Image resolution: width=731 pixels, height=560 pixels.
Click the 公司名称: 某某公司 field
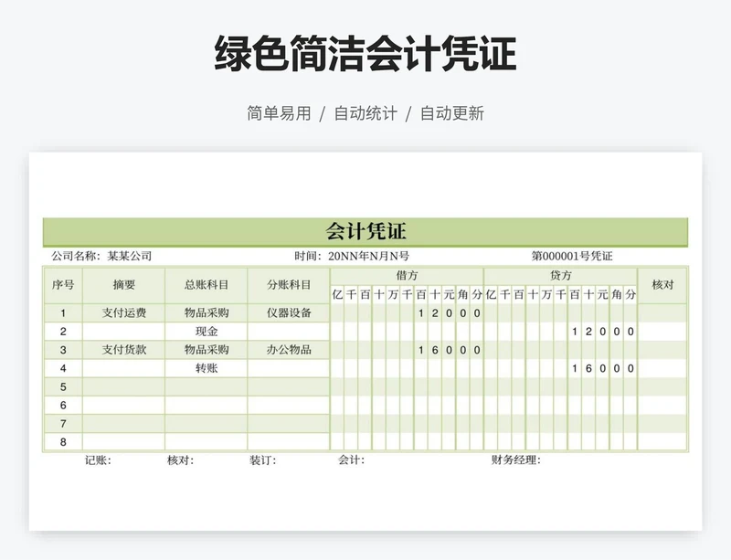pos(101,256)
